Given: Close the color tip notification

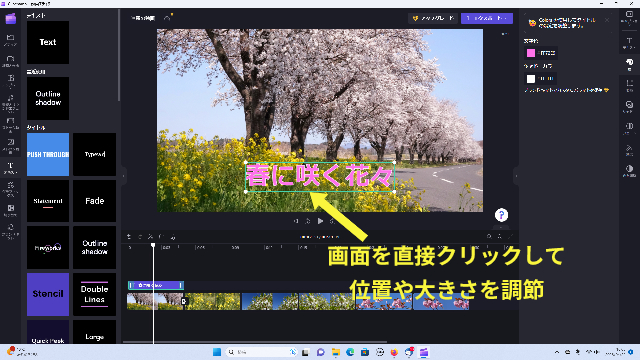Looking at the screenshot, I should pos(607,20).
